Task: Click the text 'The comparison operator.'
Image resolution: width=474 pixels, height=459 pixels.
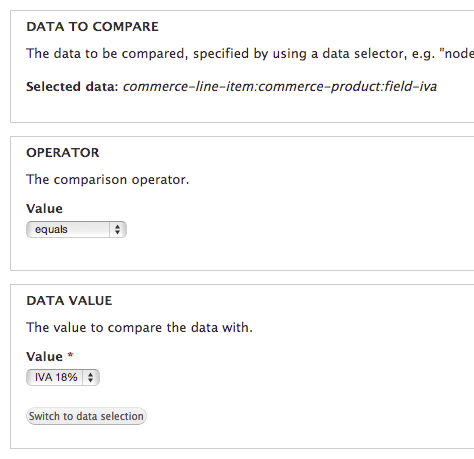Action: tap(108, 180)
